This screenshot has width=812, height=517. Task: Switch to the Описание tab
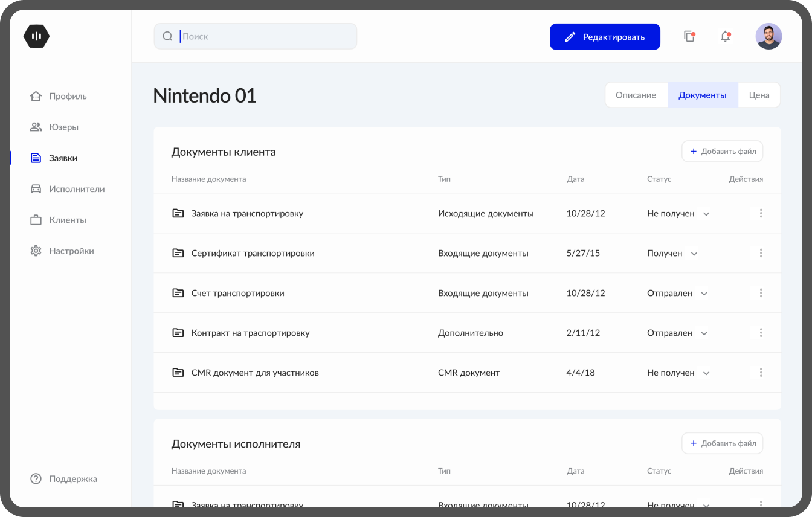point(636,95)
